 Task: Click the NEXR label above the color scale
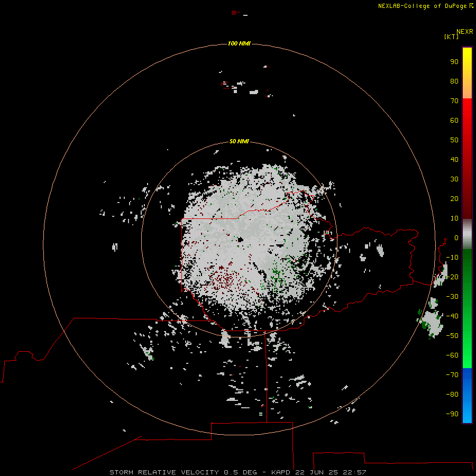[x=464, y=32]
